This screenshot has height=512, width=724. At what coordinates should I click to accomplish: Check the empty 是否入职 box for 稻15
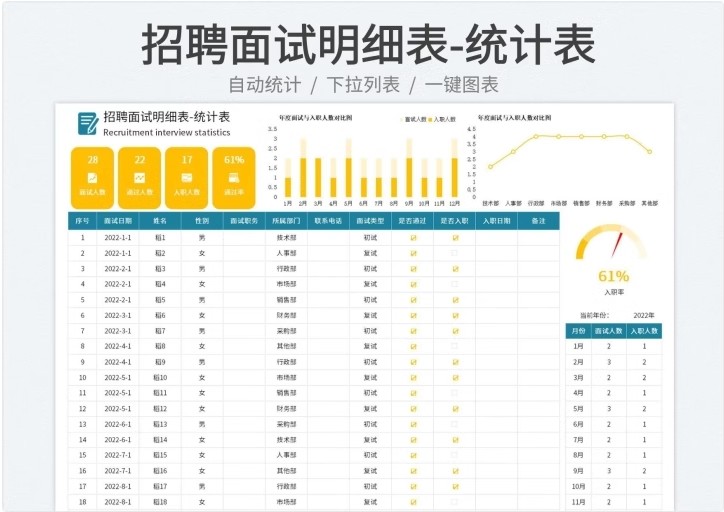tap(454, 455)
